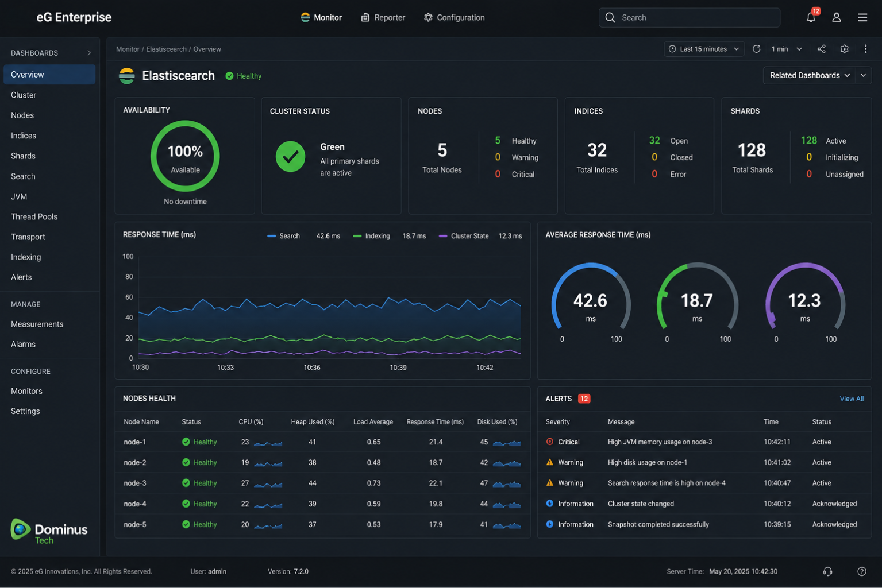The image size is (882, 588).
Task: Click the High JVM memory usage on node-3 message
Action: [x=660, y=442]
